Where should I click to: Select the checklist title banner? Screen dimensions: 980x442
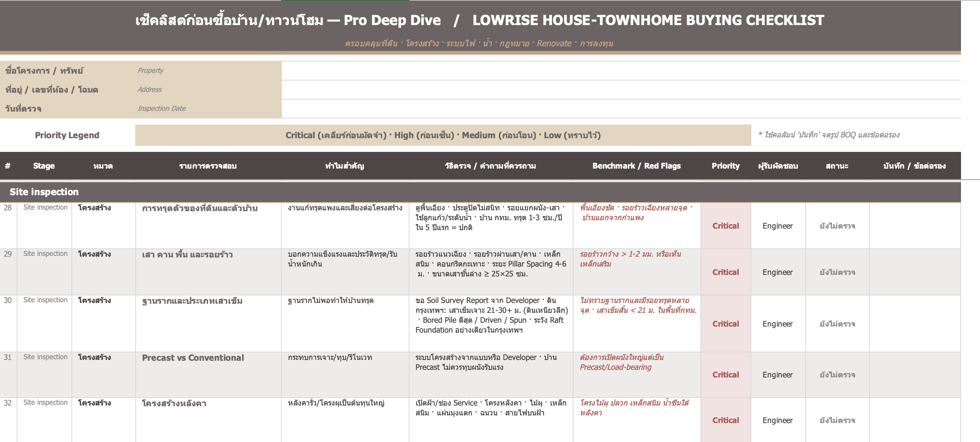480,26
